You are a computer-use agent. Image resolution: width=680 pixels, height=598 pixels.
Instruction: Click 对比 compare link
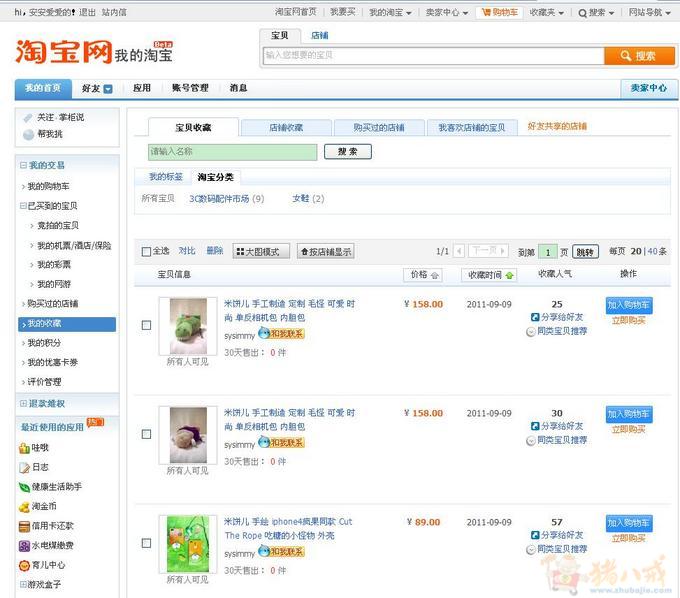tap(187, 251)
